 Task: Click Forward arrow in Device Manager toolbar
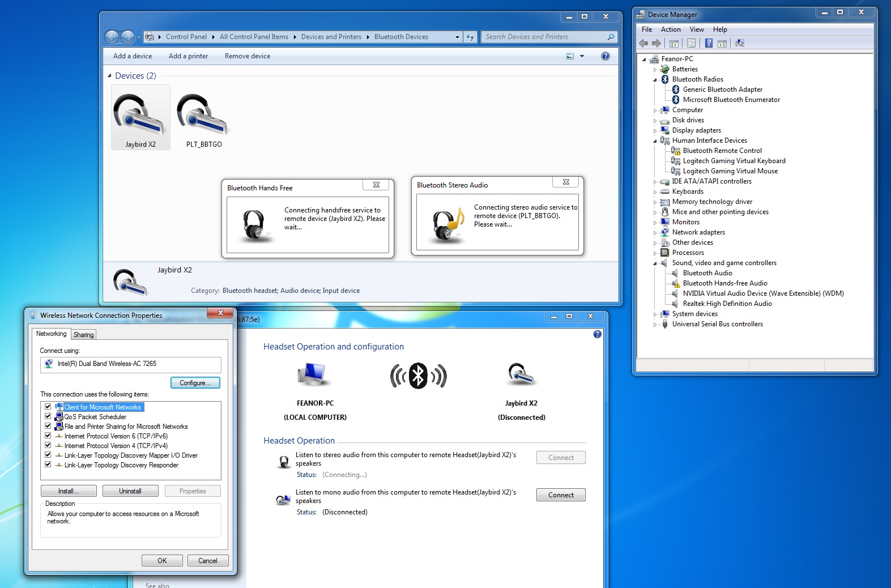656,43
